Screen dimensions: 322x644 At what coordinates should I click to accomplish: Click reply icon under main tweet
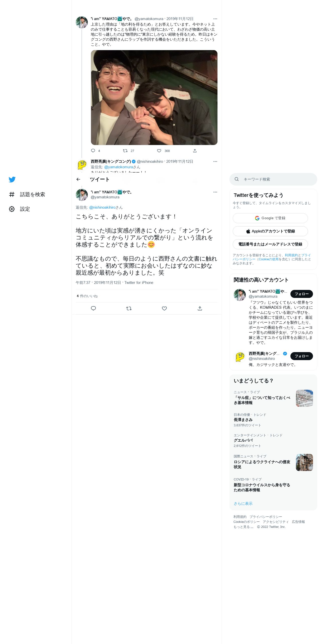pyautogui.click(x=93, y=308)
